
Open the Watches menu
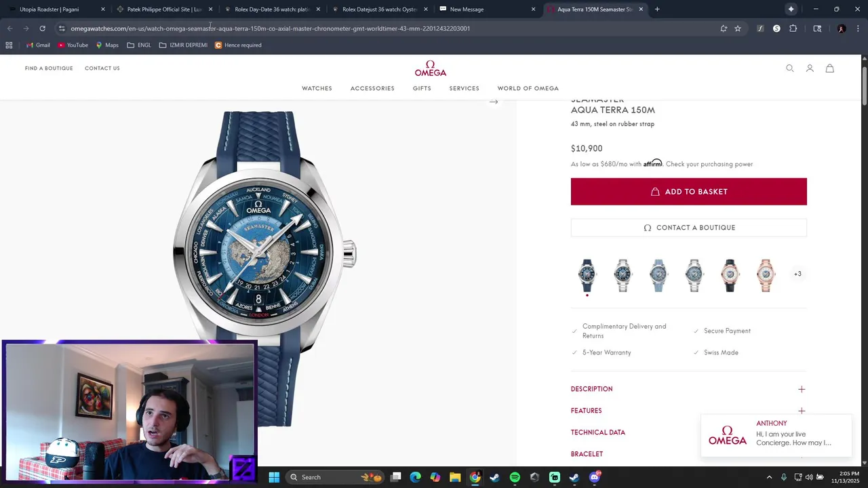pyautogui.click(x=317, y=88)
